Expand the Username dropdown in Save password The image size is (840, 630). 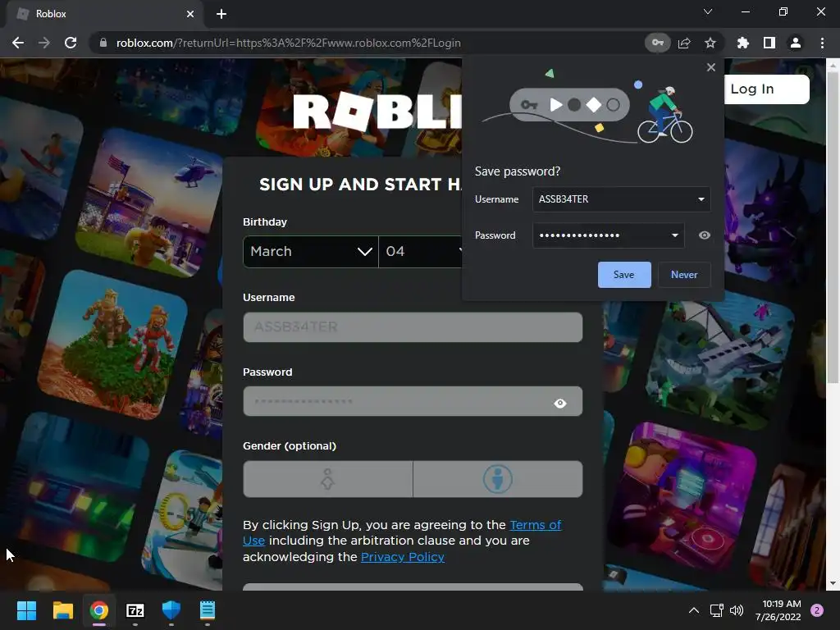(x=701, y=199)
